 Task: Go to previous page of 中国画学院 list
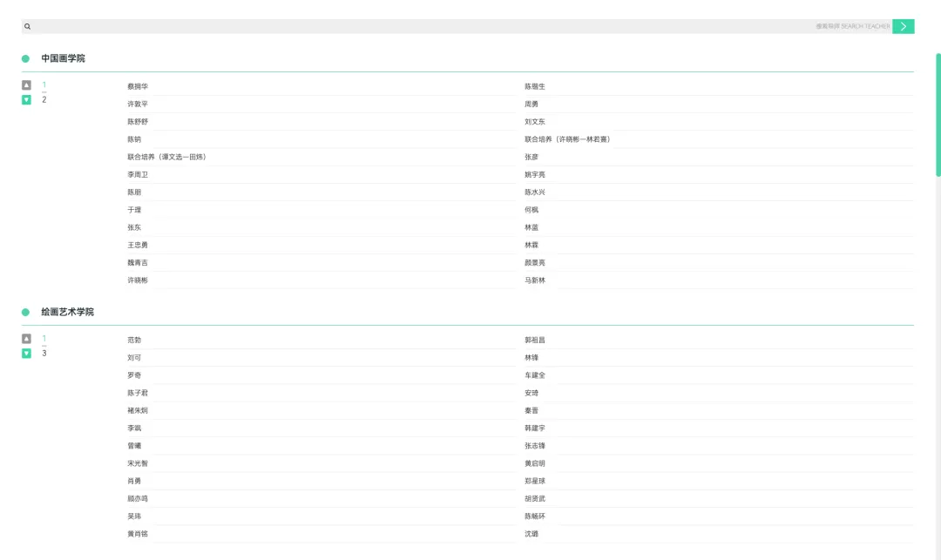coord(26,85)
